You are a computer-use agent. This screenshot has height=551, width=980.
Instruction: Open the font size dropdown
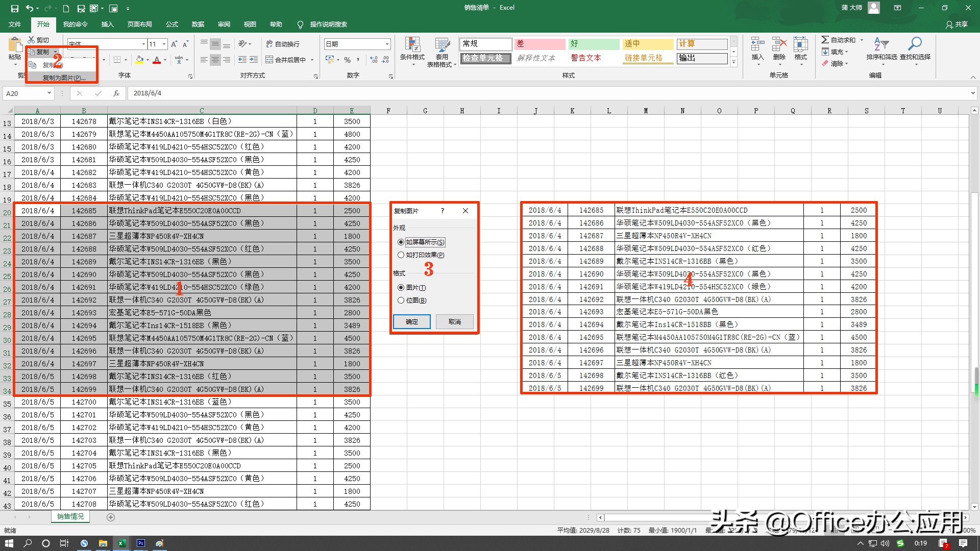click(x=164, y=44)
